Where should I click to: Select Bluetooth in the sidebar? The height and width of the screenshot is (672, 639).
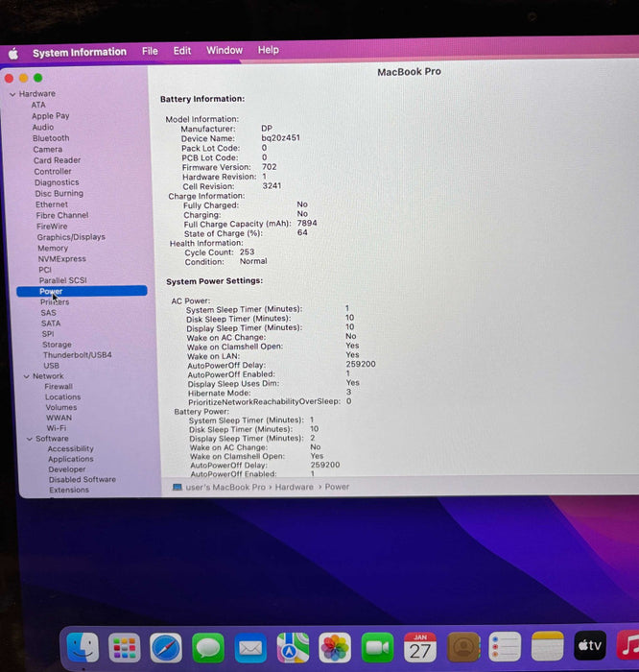(x=51, y=138)
